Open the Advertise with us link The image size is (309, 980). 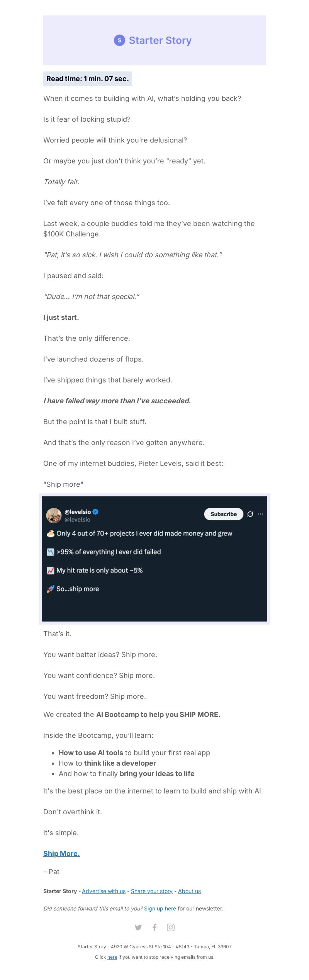point(104,891)
